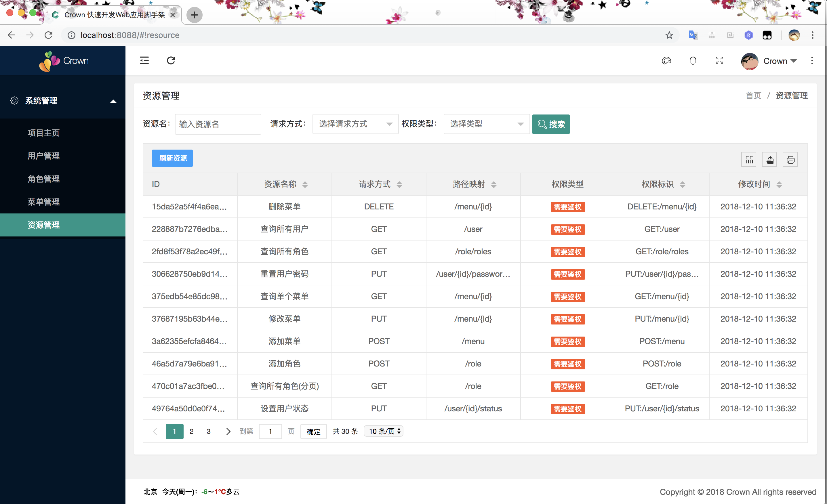Click the 输入资源名 input field
This screenshot has width=827, height=504.
tap(218, 124)
